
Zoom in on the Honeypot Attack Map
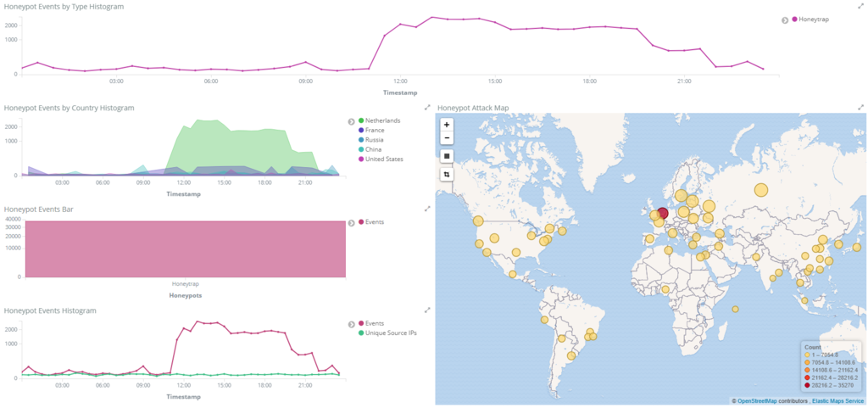pyautogui.click(x=447, y=125)
